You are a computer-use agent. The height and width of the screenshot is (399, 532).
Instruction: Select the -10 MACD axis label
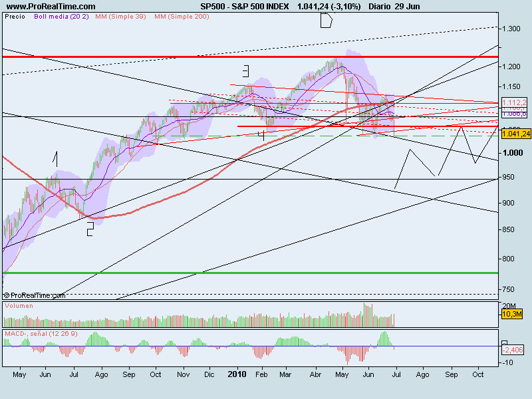[508, 362]
